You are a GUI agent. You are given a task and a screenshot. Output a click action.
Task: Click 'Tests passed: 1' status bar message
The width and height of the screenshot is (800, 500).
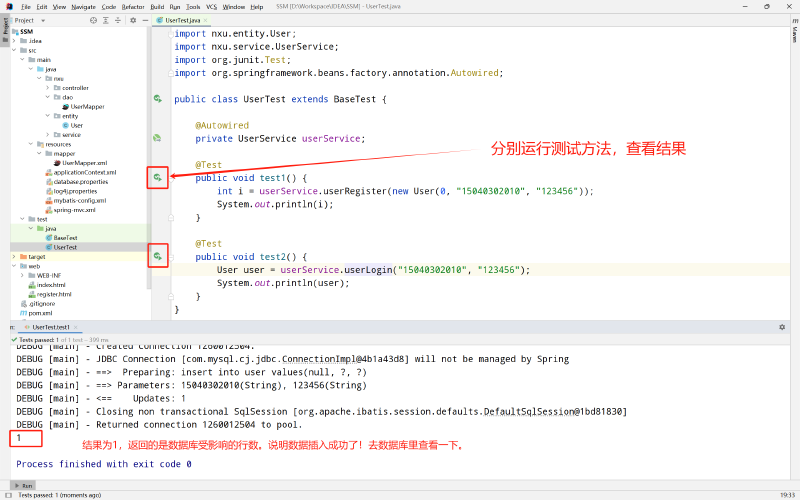pyautogui.click(x=60, y=495)
